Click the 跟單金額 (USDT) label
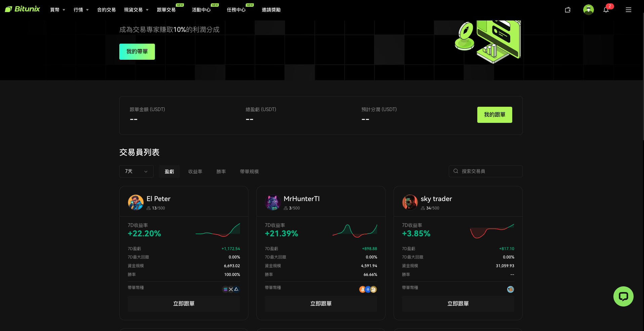644x331 pixels. [147, 109]
